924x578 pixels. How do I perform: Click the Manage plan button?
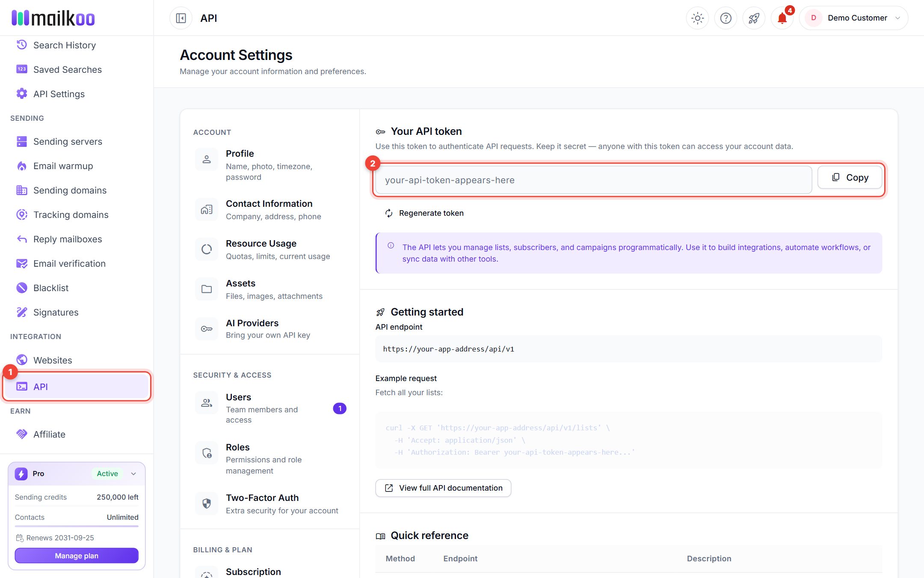coord(77,556)
